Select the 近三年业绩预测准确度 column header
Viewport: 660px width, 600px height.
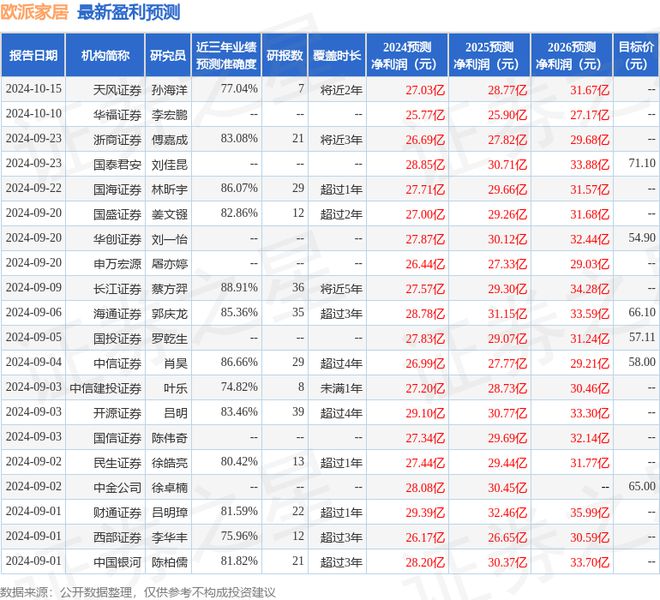226,55
